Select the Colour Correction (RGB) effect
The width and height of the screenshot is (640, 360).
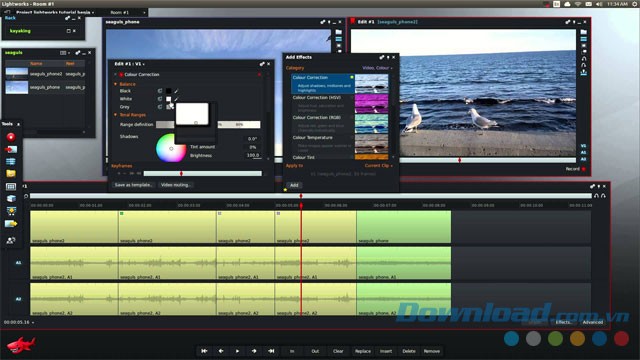[340, 124]
